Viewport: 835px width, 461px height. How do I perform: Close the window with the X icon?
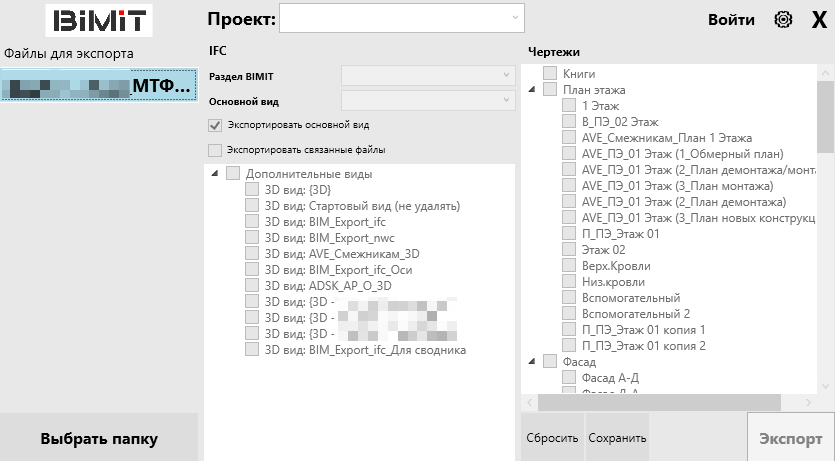coord(818,20)
